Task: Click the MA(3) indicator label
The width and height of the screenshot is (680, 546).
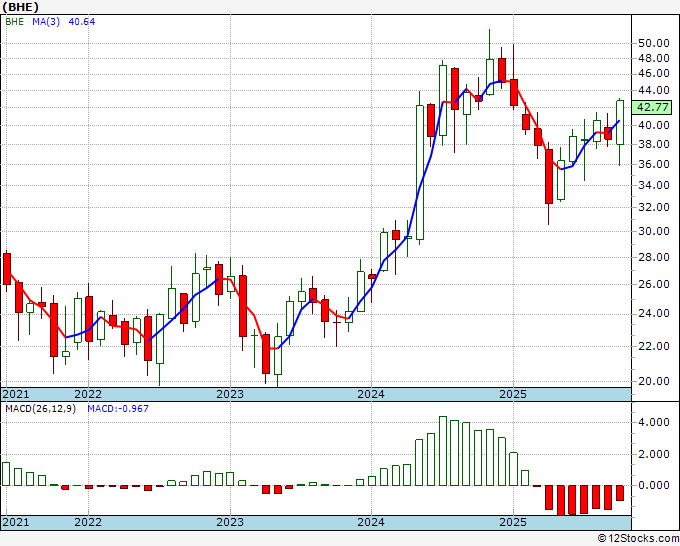Action: (46, 22)
